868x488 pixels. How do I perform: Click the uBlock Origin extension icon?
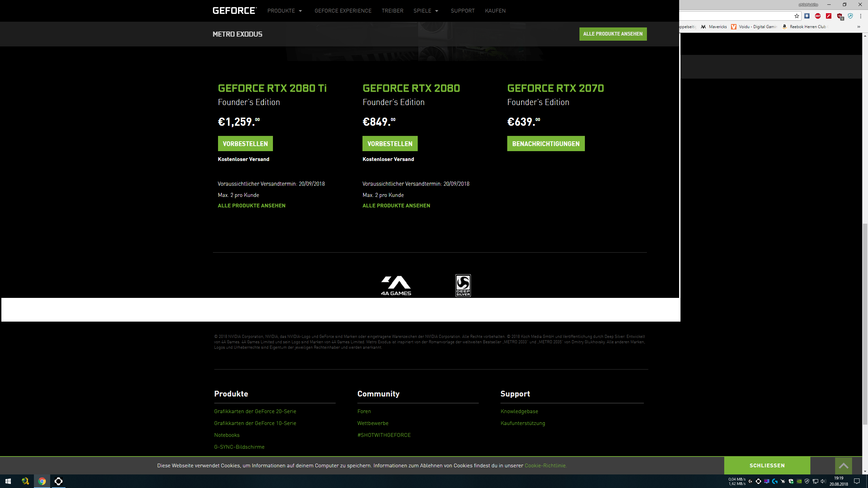(840, 16)
